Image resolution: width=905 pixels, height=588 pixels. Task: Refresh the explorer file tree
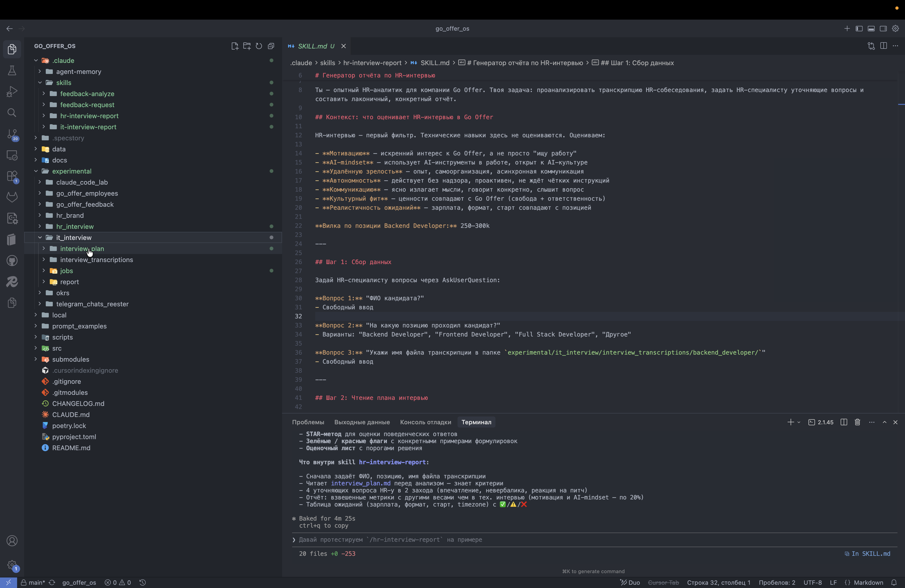[259, 46]
